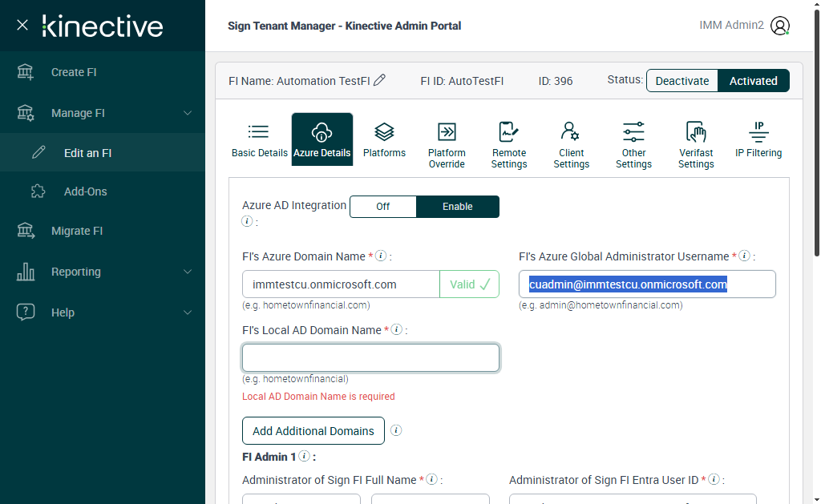Show info for FI's Local AD Domain Name
The width and height of the screenshot is (821, 504).
397,329
